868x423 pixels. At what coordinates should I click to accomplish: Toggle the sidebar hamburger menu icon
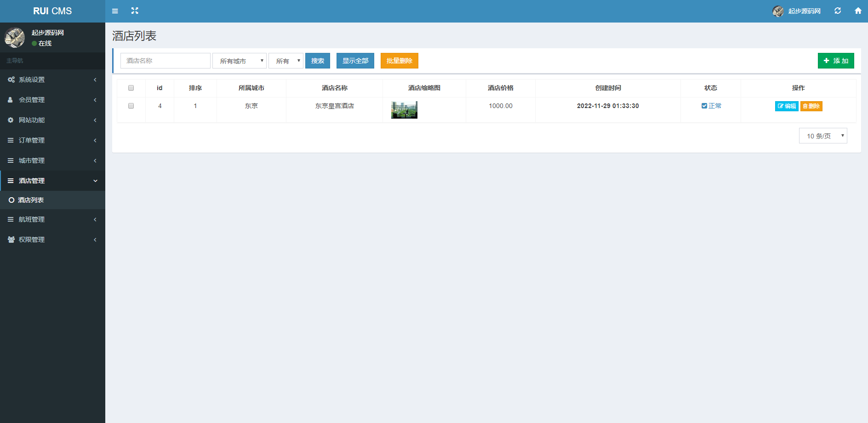coord(115,11)
